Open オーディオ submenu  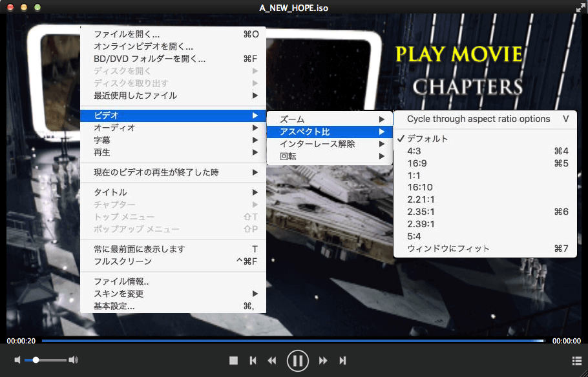173,128
